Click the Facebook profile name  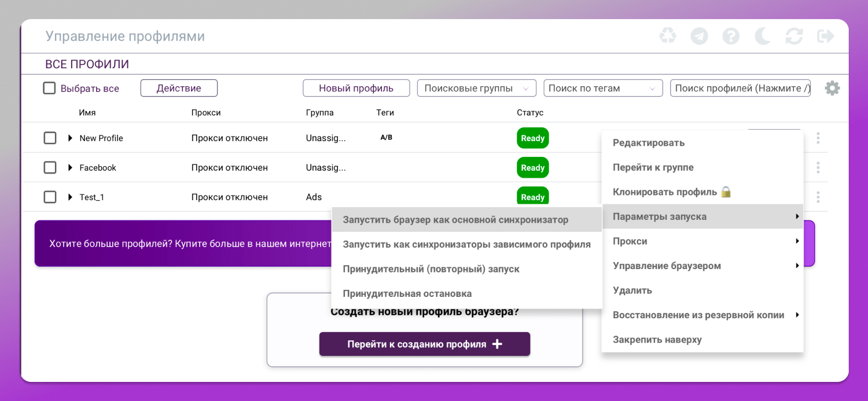(x=98, y=167)
